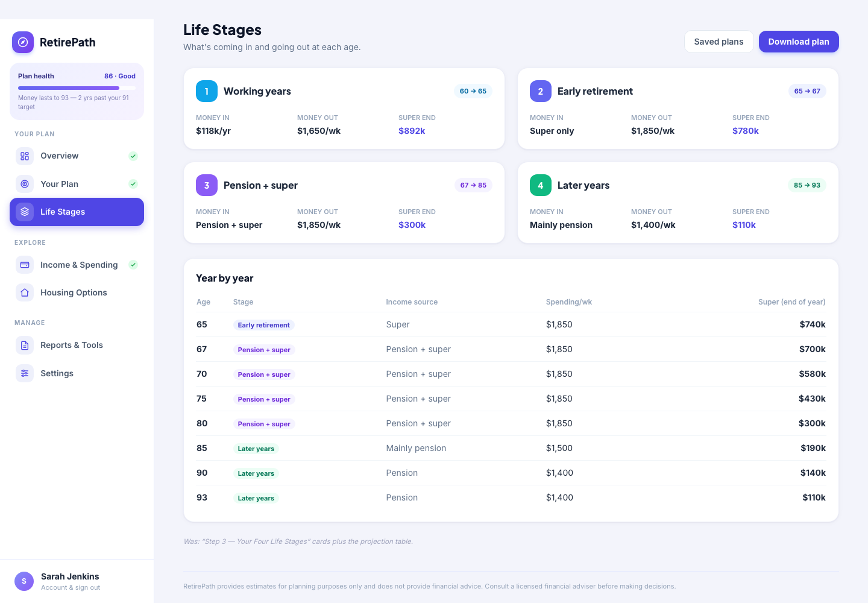The height and width of the screenshot is (603, 868).
Task: Click the Download plan button
Action: click(x=799, y=42)
